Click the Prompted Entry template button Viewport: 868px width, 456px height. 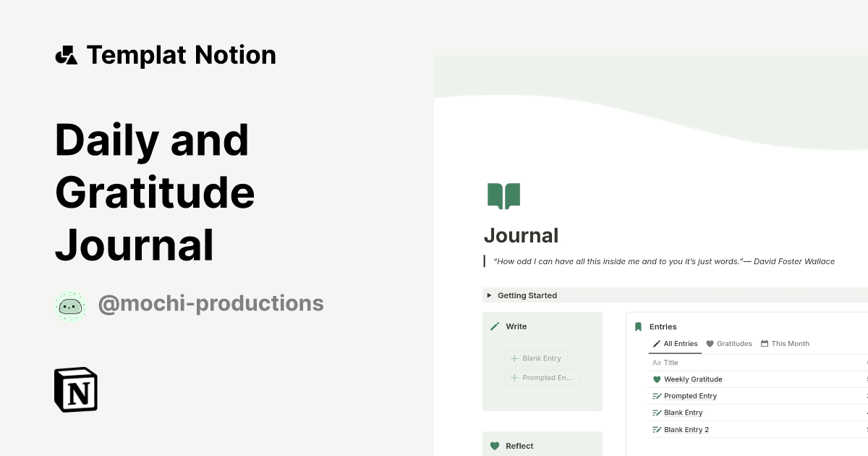(542, 377)
